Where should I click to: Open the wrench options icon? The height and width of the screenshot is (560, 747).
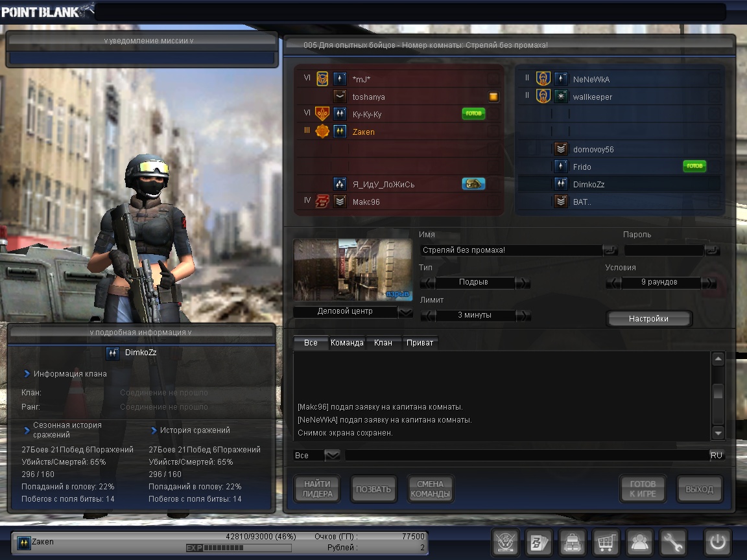[x=672, y=542]
